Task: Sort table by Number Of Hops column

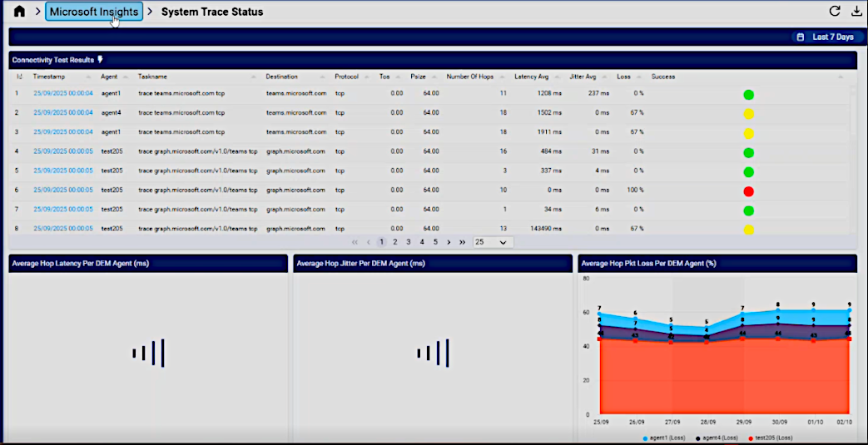Action: tap(470, 77)
